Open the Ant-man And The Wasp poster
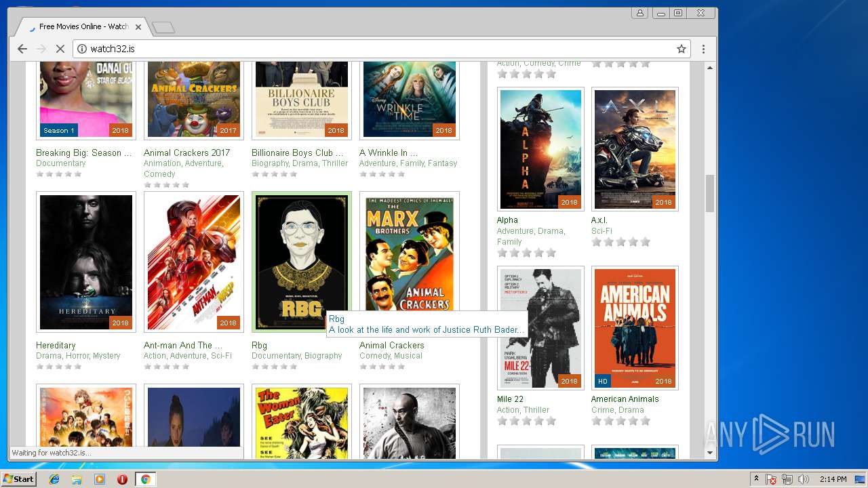Screen dimensions: 868x488 tap(194, 262)
